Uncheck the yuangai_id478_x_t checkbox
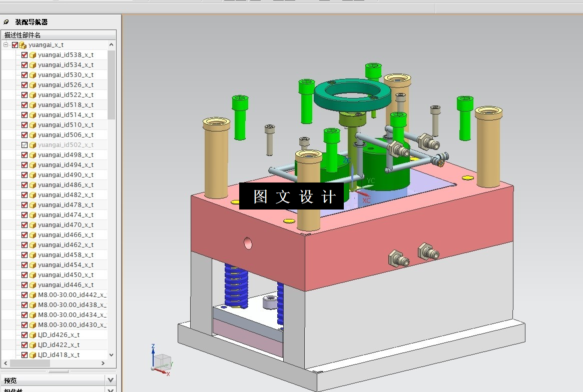The image size is (583, 392). tap(25, 205)
